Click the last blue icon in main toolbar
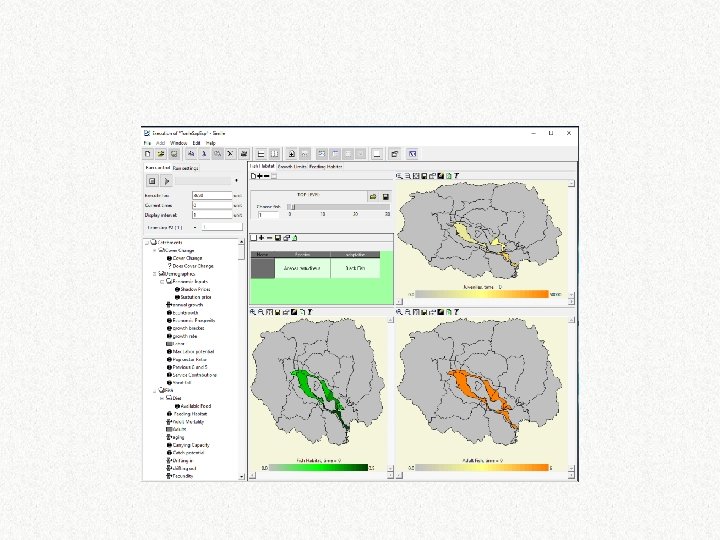Screen dimensions: 720x540 tap(412, 154)
